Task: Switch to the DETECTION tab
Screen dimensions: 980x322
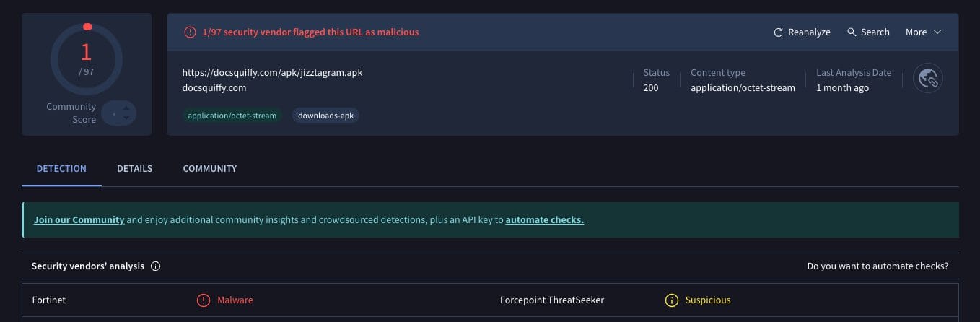Action: point(61,168)
